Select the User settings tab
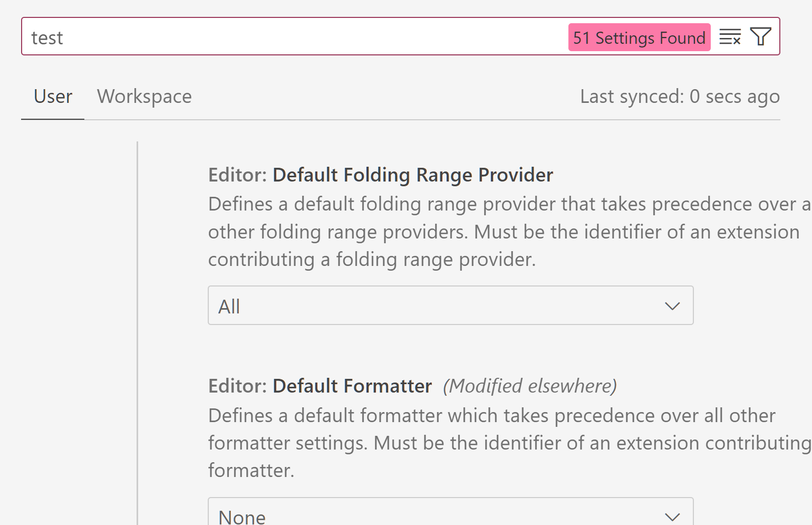812x525 pixels. point(52,96)
